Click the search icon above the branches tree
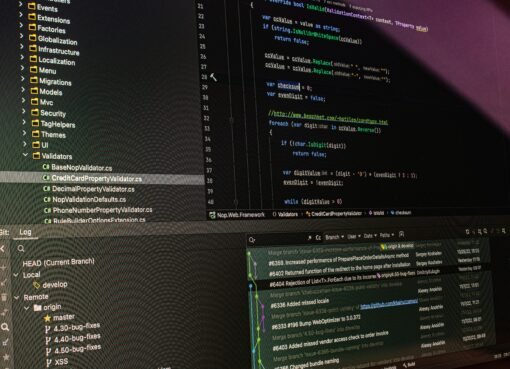Viewport: 510px width, 369px height. (21, 249)
